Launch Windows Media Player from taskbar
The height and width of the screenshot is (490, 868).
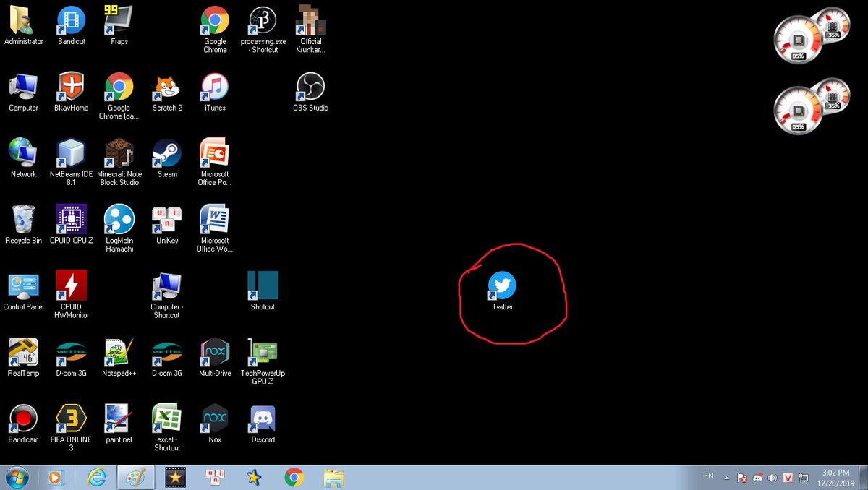[55, 477]
